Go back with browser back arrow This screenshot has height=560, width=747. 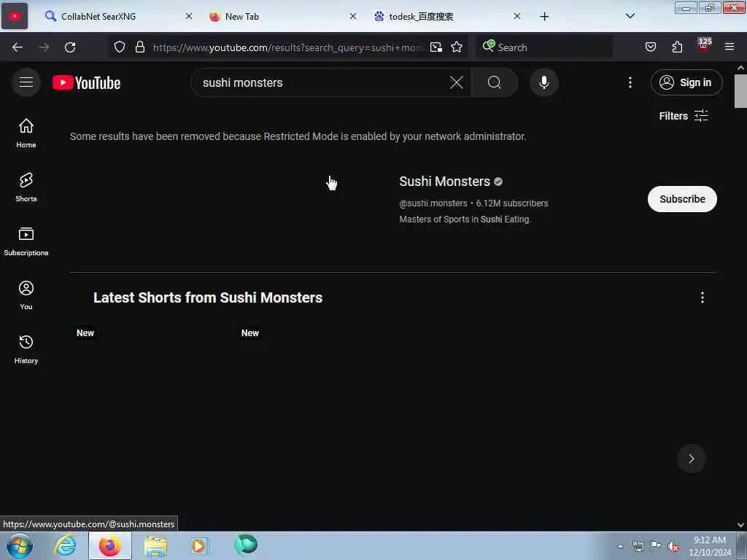[18, 47]
